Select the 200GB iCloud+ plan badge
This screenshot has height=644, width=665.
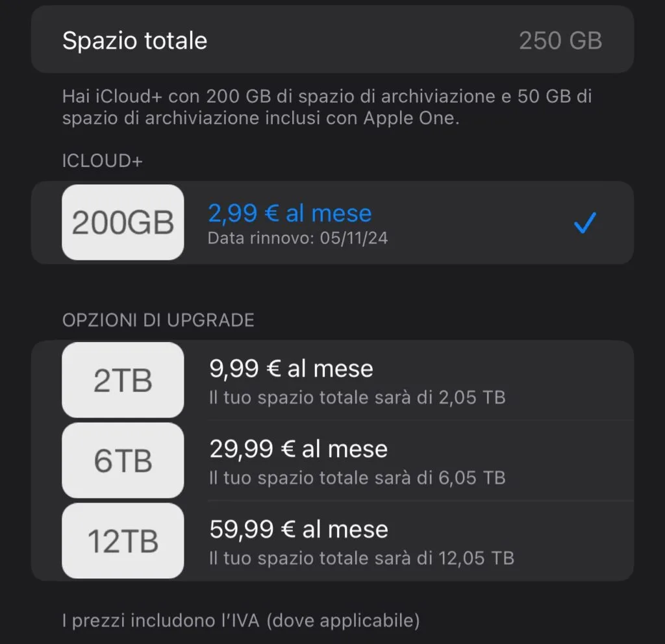(123, 223)
